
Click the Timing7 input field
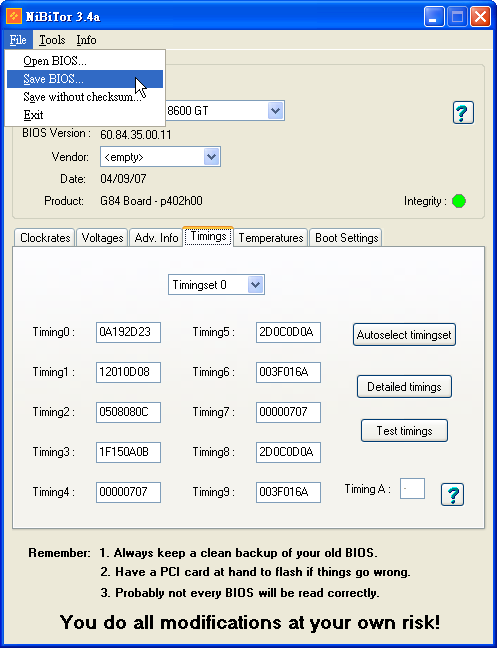click(x=288, y=412)
